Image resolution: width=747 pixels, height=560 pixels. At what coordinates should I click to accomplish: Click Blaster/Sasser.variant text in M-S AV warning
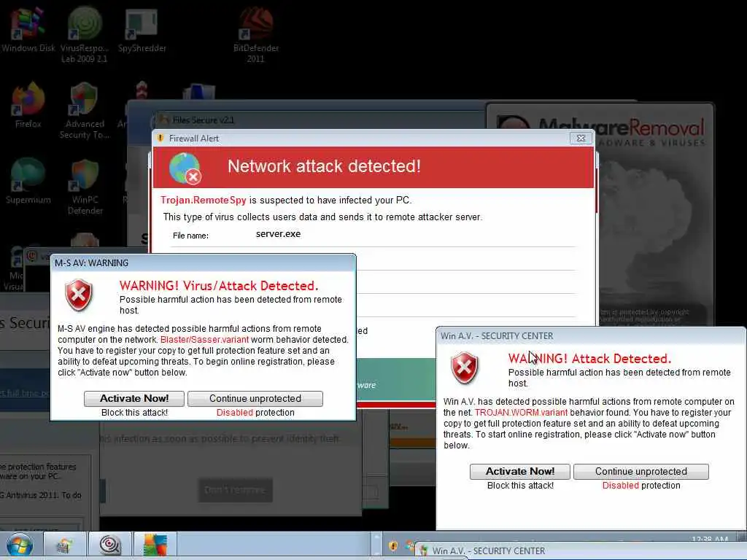tap(204, 340)
